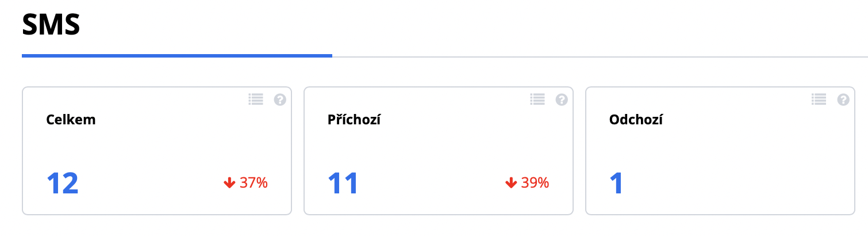Viewport: 868px width, 236px height.
Task: Click the Celkem total value 12
Action: 62,184
